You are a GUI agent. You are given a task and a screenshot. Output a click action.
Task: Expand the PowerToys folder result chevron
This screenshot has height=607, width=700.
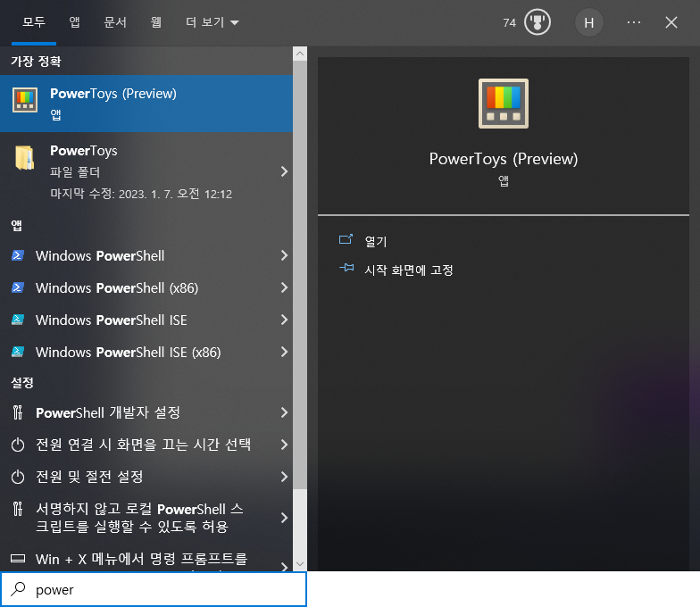(284, 171)
